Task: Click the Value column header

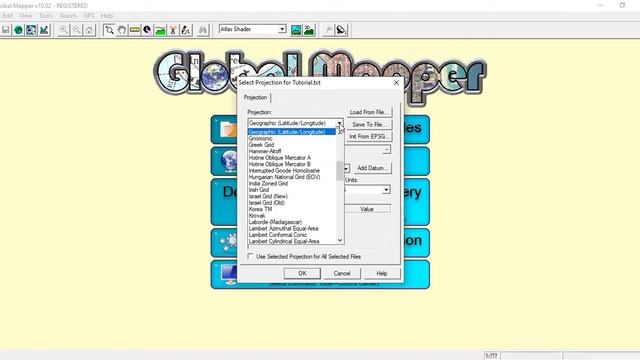Action: click(x=367, y=209)
